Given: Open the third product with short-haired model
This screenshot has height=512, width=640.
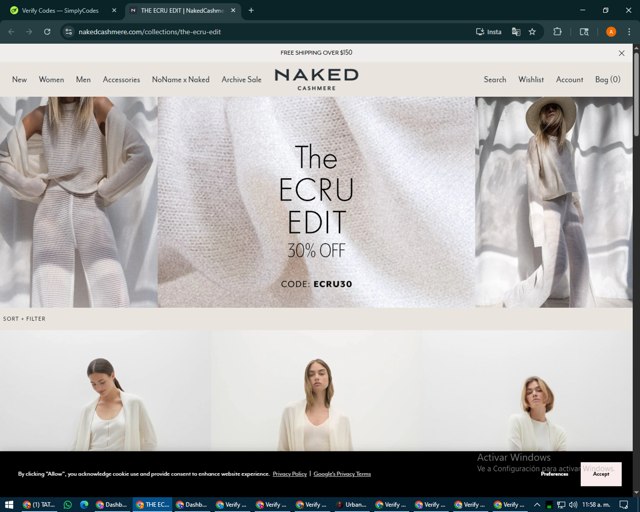Looking at the screenshot, I should pos(527,391).
